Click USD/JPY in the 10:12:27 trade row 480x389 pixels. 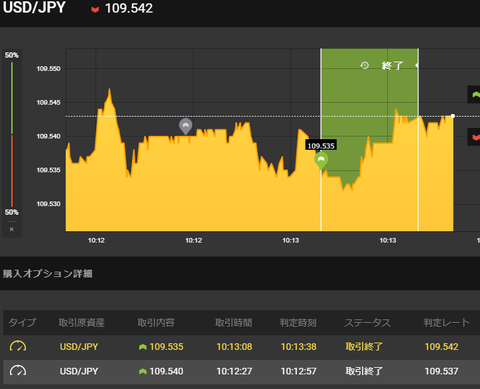[79, 371]
